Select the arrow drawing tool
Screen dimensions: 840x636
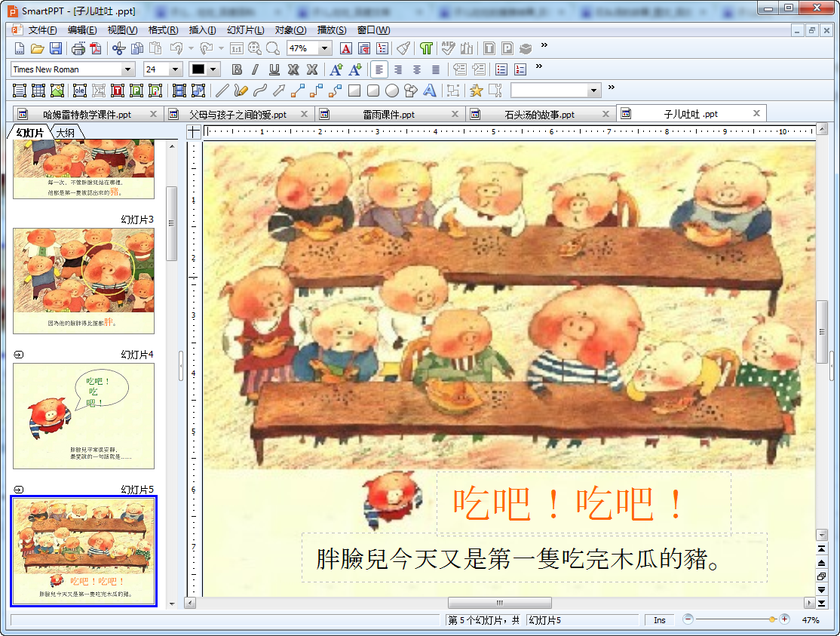278,91
